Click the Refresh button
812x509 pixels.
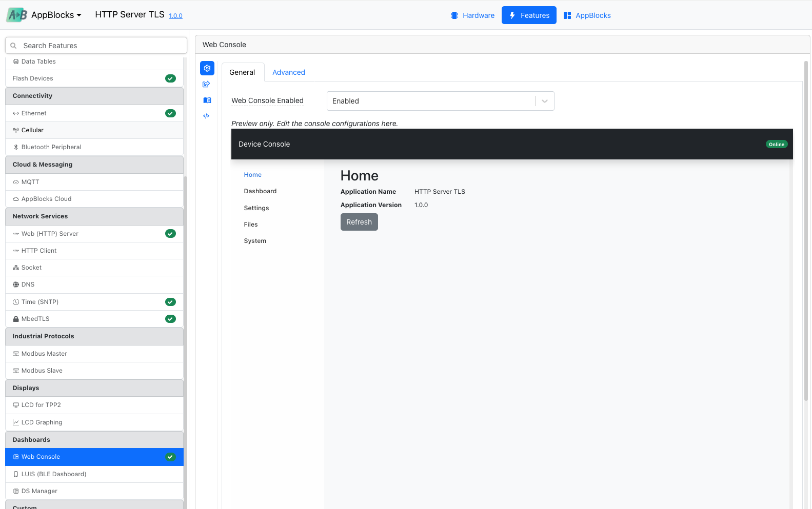pos(359,222)
